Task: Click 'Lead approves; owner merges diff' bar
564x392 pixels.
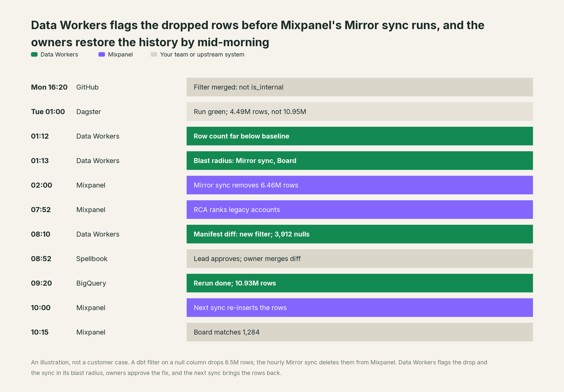Action: 360,259
